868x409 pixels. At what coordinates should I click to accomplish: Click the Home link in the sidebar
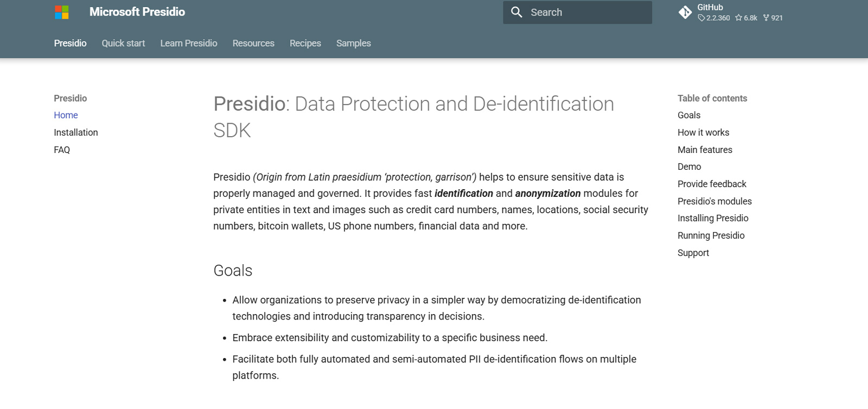[66, 115]
